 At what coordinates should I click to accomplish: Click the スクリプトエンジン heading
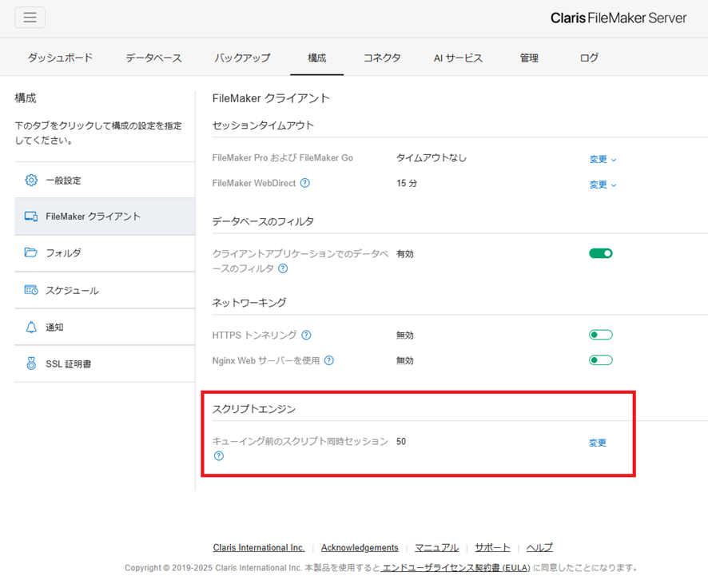click(254, 409)
